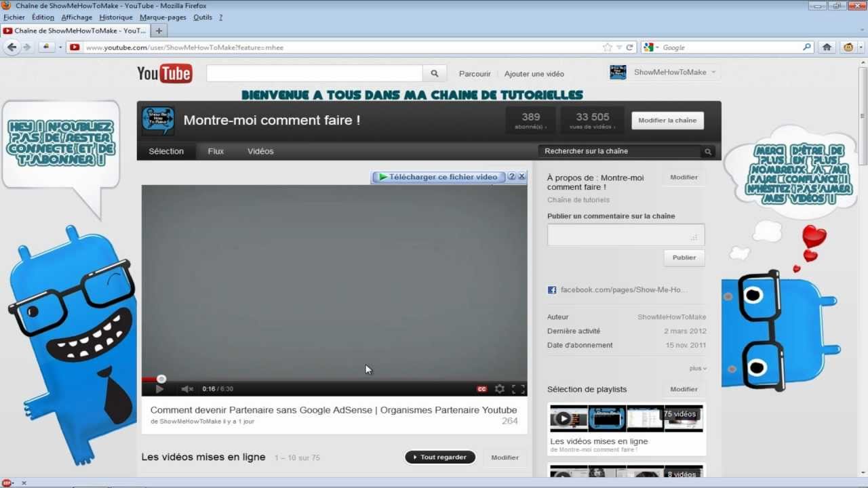Click the ShowMeHowToMake account avatar in header
Viewport: 868px width, 488px height.
618,73
